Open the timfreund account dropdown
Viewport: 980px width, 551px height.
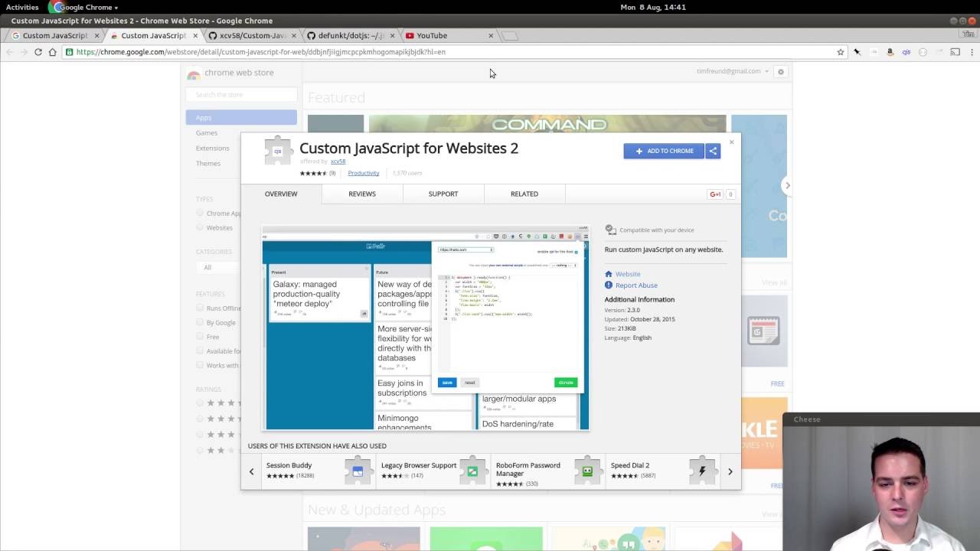tap(733, 71)
